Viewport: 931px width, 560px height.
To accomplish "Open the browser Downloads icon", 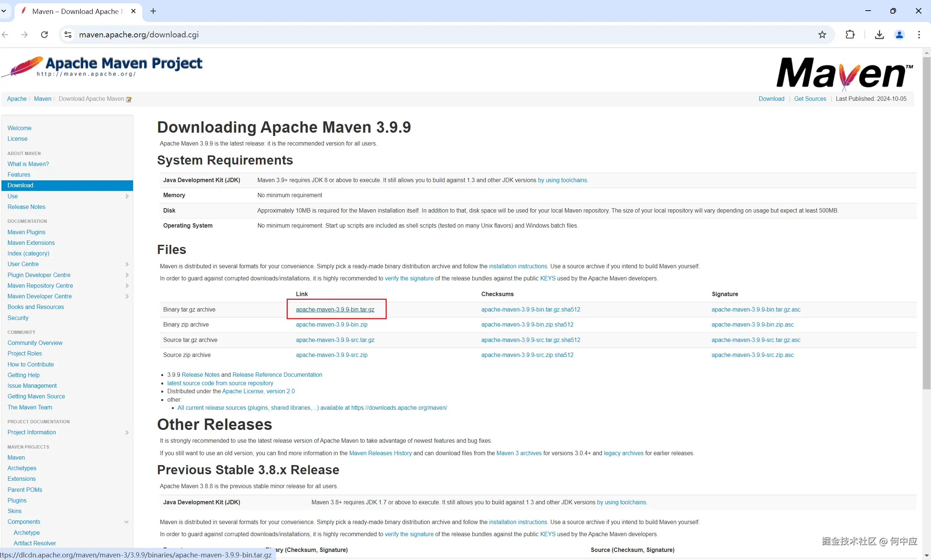I will [x=879, y=35].
